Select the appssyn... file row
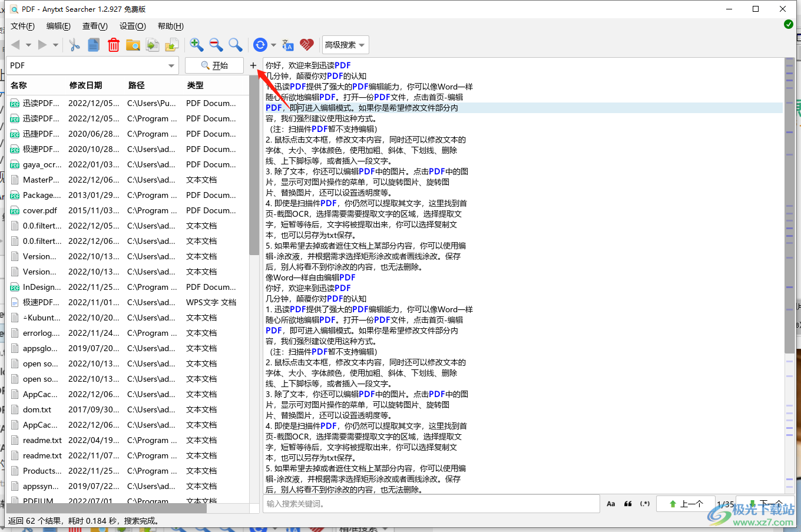 (127, 486)
